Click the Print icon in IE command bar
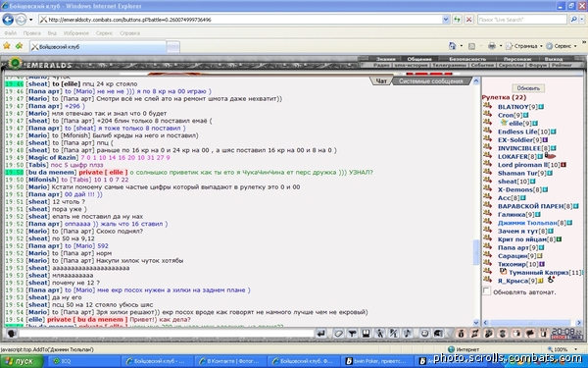The image size is (588, 368). click(492, 46)
